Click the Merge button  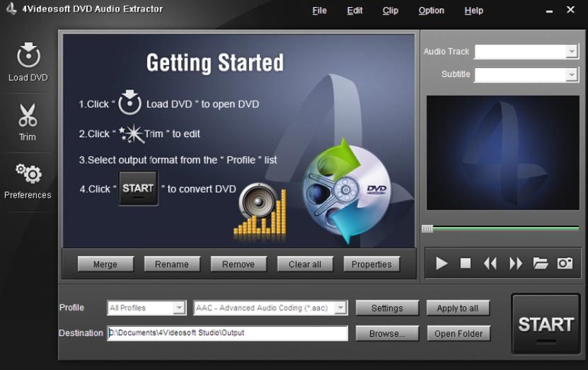pyautogui.click(x=105, y=264)
